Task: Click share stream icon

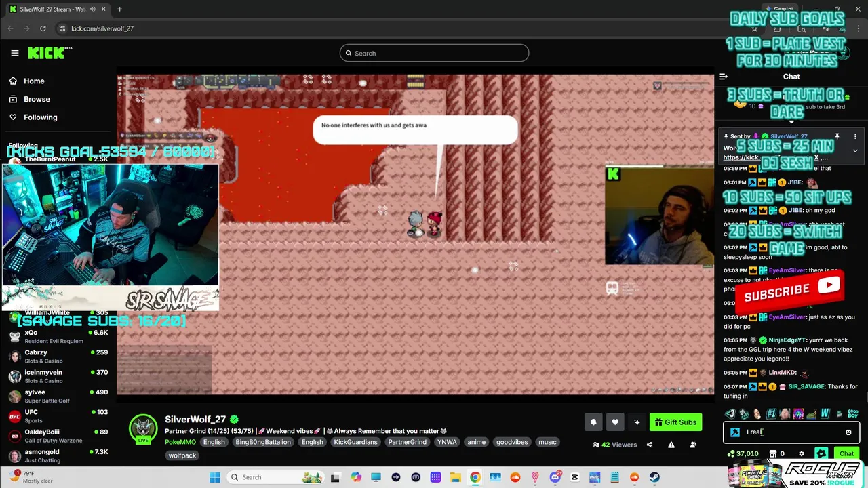Action: tap(650, 445)
